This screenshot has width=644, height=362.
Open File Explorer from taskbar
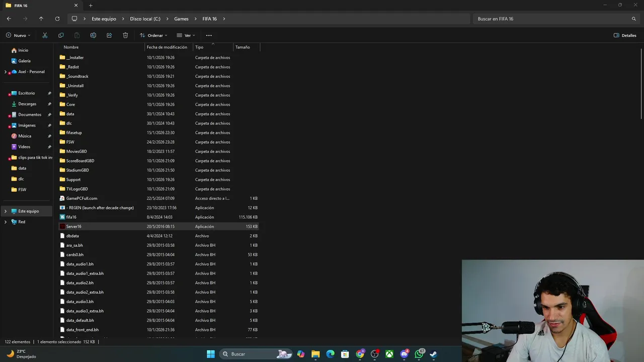coord(315,354)
